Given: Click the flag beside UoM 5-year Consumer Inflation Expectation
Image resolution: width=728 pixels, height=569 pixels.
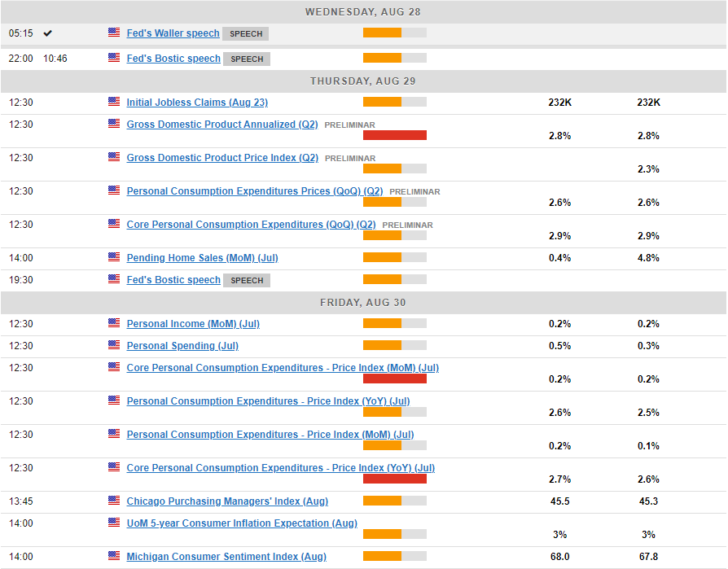Looking at the screenshot, I should (114, 523).
